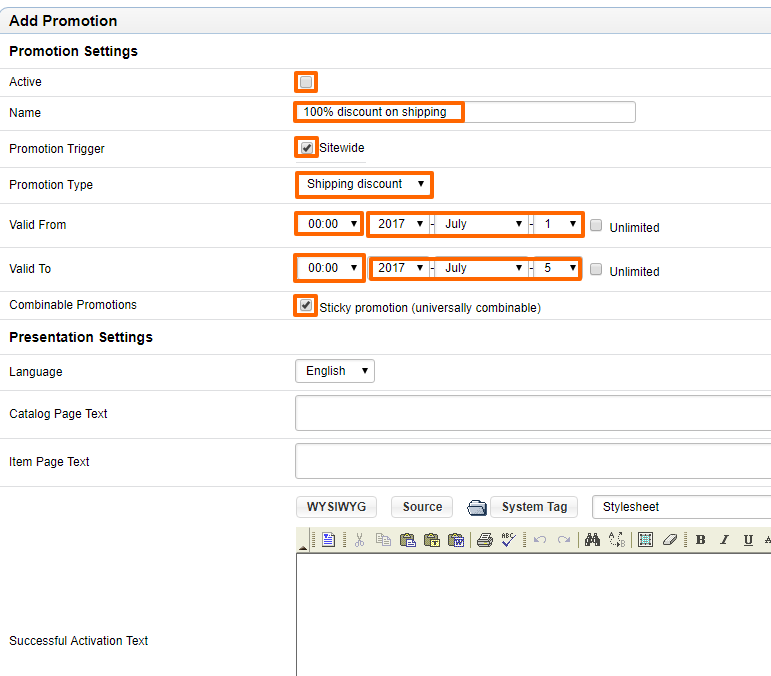This screenshot has width=771, height=676.
Task: Run the ABC spell check tool
Action: coord(508,540)
